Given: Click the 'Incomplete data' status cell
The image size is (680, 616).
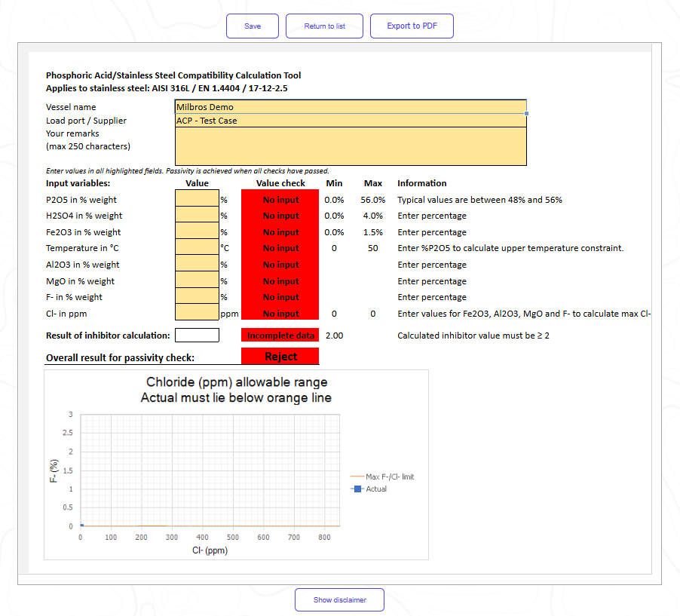Looking at the screenshot, I should pyautogui.click(x=280, y=335).
